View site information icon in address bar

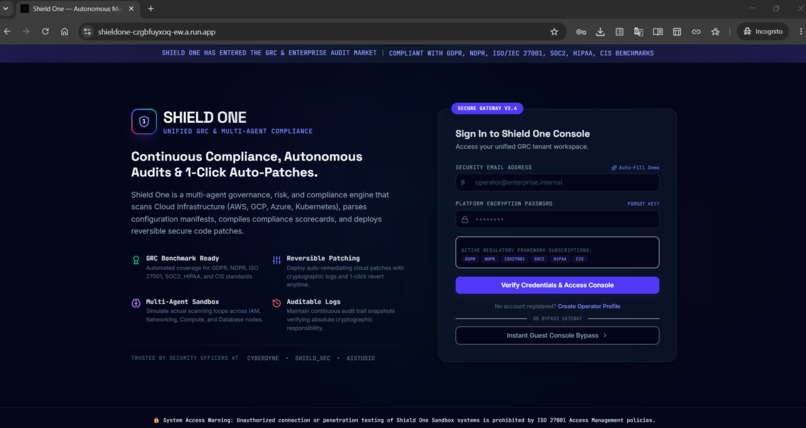88,32
